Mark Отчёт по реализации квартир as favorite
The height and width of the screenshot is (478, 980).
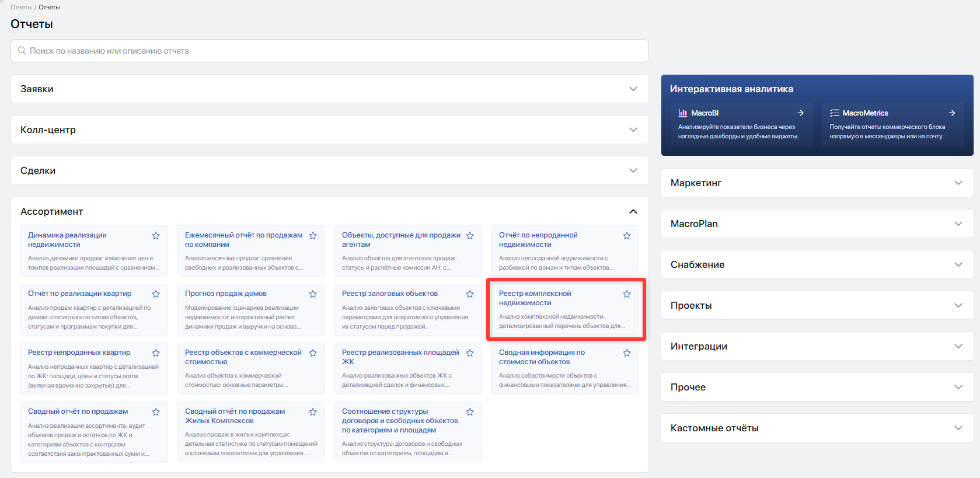(x=156, y=294)
